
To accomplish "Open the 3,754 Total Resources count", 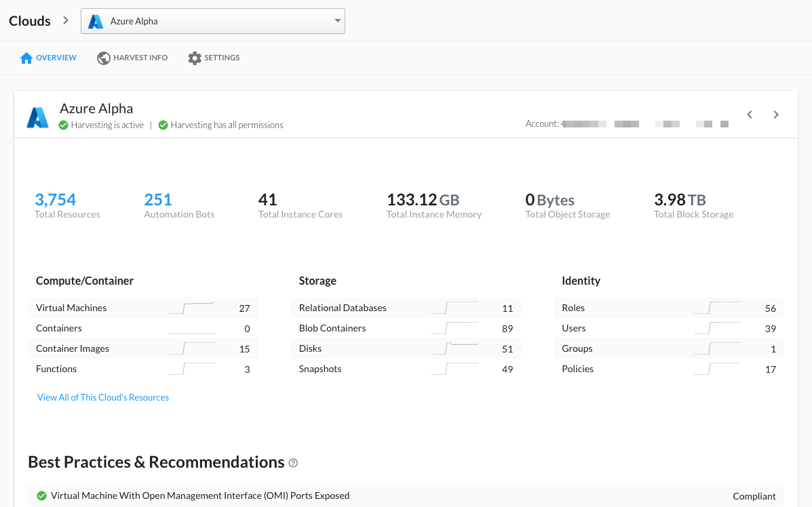I will click(56, 199).
